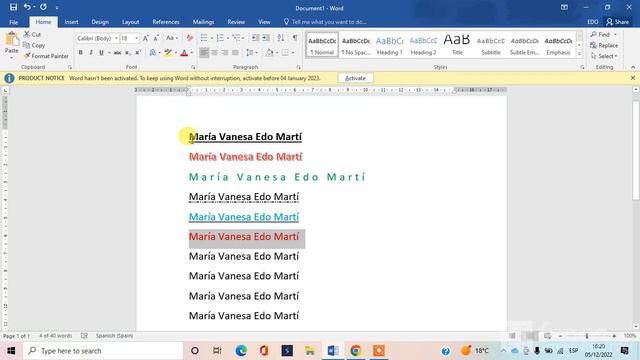640x360 pixels.
Task: Toggle Bold formatting
Action: [80, 53]
